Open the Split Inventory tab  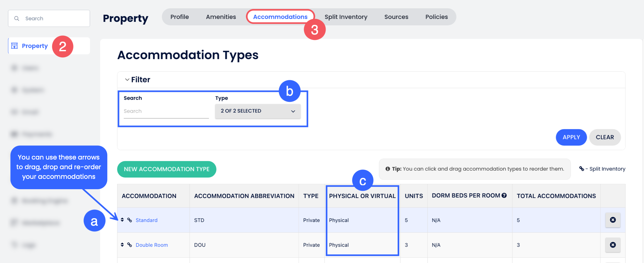click(346, 17)
